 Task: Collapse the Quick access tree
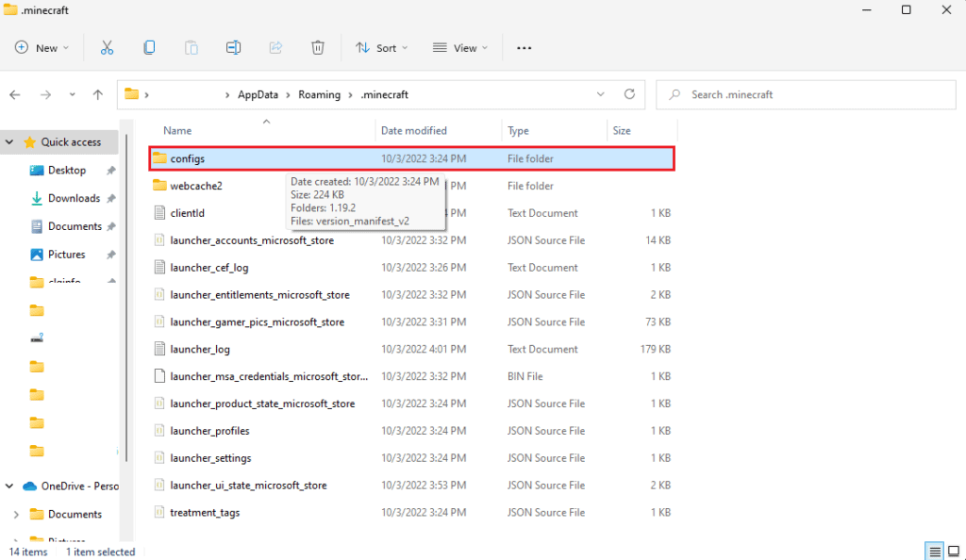coord(9,142)
